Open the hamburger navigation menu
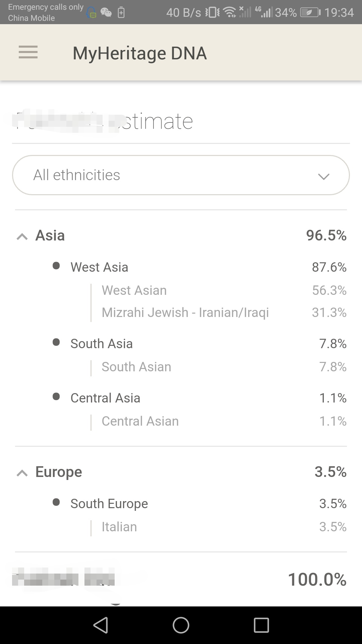This screenshot has height=644, width=362. 28,52
